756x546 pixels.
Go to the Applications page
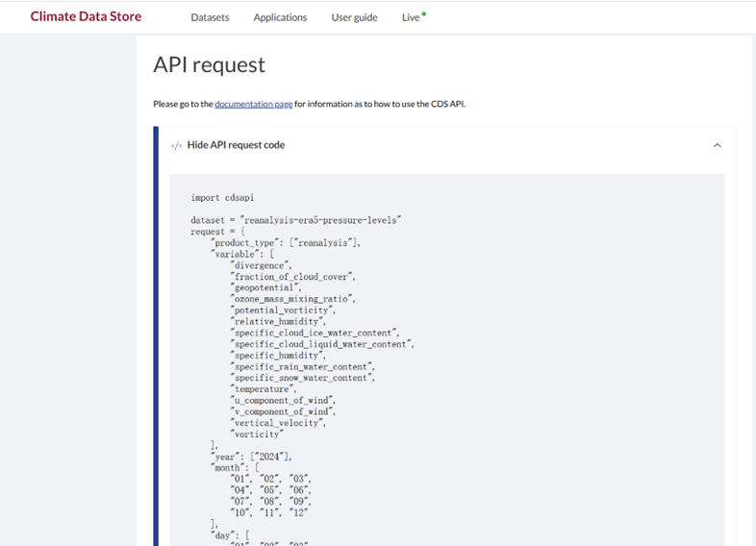[280, 17]
